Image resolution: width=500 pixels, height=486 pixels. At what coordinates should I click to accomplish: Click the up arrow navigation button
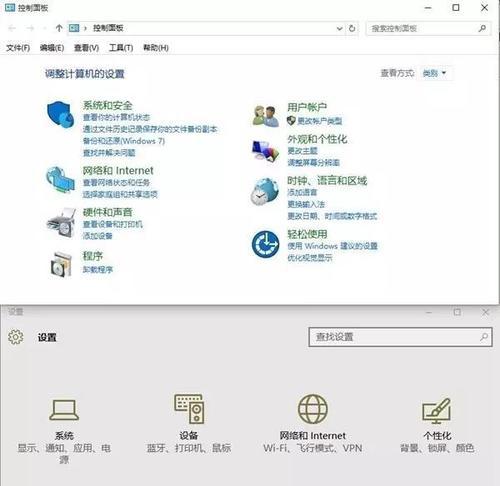59,28
